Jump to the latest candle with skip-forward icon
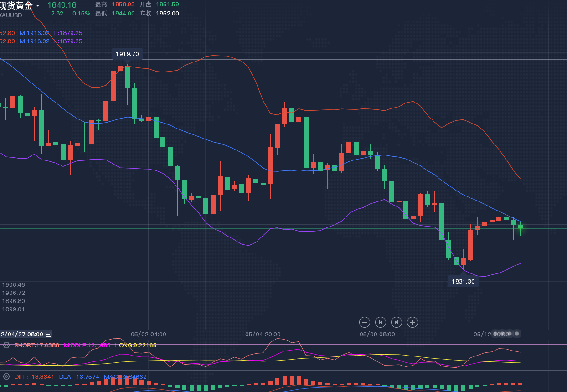 [396, 322]
